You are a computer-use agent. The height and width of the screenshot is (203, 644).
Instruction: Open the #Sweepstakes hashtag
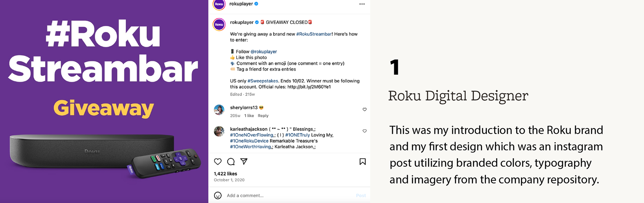(263, 81)
